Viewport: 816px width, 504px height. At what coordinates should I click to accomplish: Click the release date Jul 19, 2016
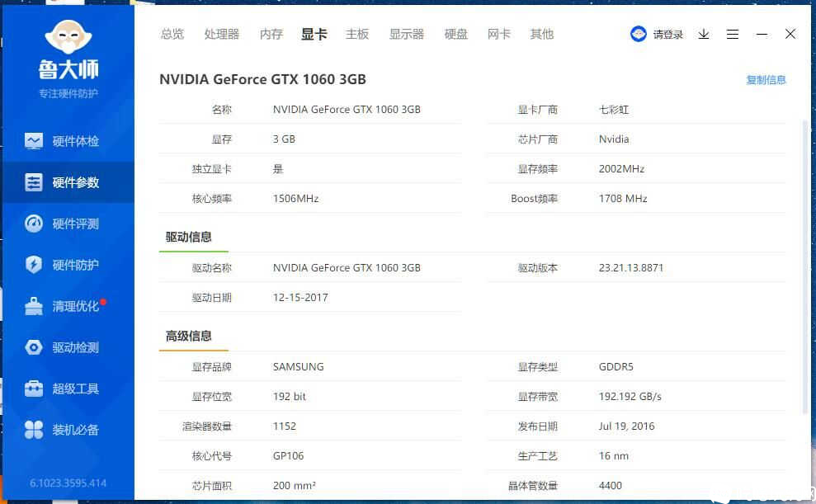(x=626, y=426)
